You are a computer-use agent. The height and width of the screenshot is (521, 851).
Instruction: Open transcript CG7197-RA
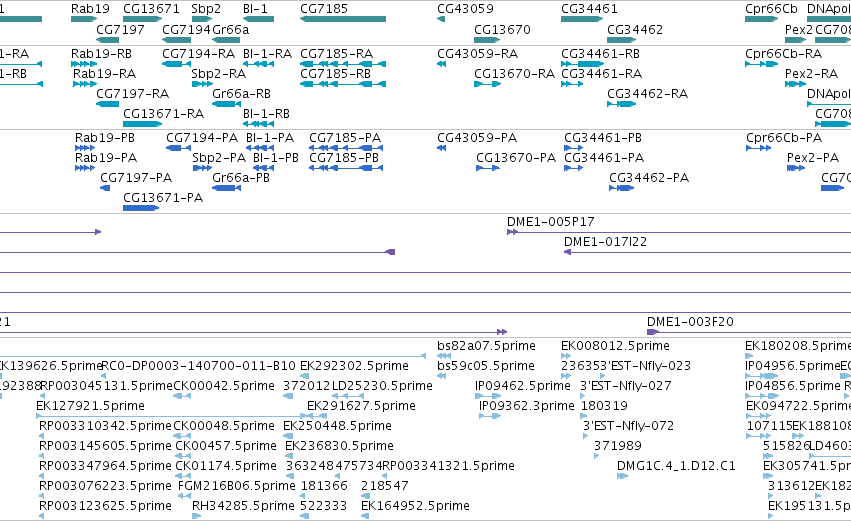point(133,93)
